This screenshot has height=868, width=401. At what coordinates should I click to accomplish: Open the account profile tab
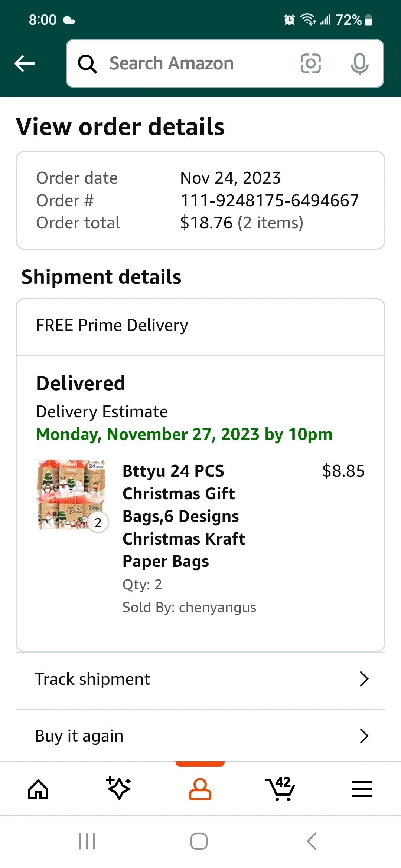tap(200, 789)
